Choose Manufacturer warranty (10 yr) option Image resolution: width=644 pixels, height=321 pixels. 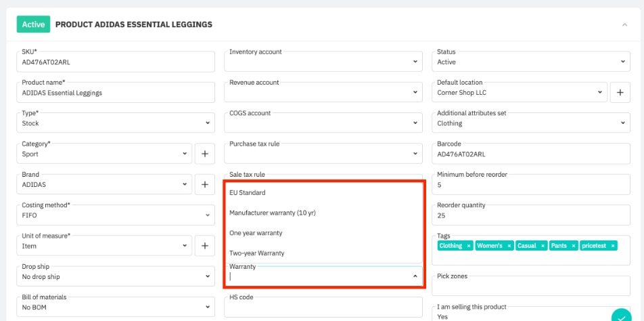[273, 213]
